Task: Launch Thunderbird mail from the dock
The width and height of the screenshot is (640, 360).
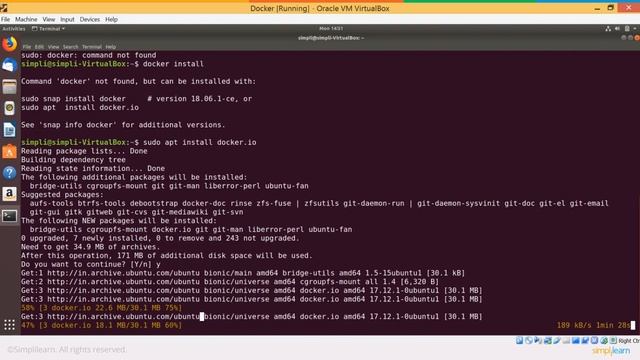Action: (x=9, y=65)
